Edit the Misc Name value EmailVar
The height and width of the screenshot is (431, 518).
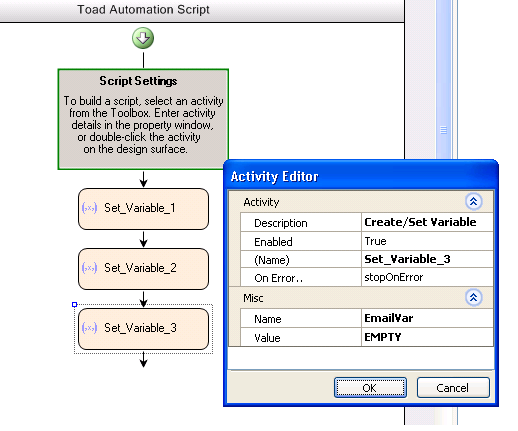[427, 318]
